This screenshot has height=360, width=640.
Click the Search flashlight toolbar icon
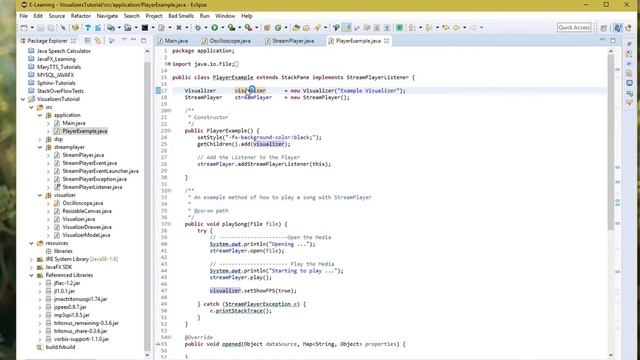318,27
